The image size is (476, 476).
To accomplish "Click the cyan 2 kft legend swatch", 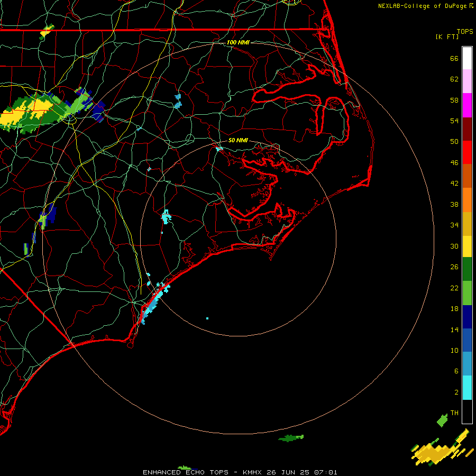I will point(467,388).
